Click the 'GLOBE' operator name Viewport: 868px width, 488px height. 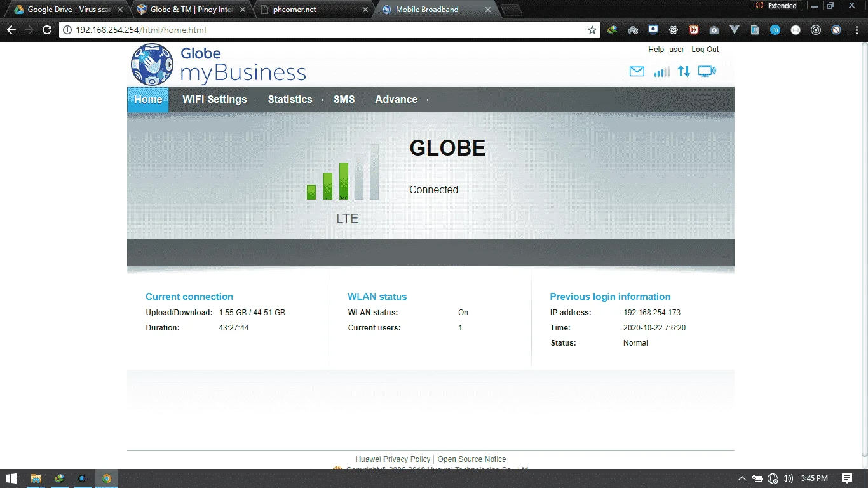click(x=447, y=148)
